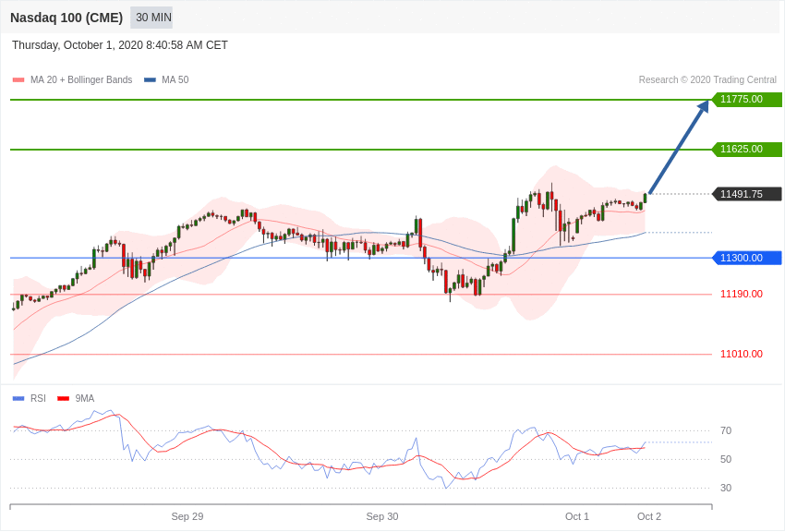Toggle the 9MA legend label
The image size is (785, 532).
(85, 398)
